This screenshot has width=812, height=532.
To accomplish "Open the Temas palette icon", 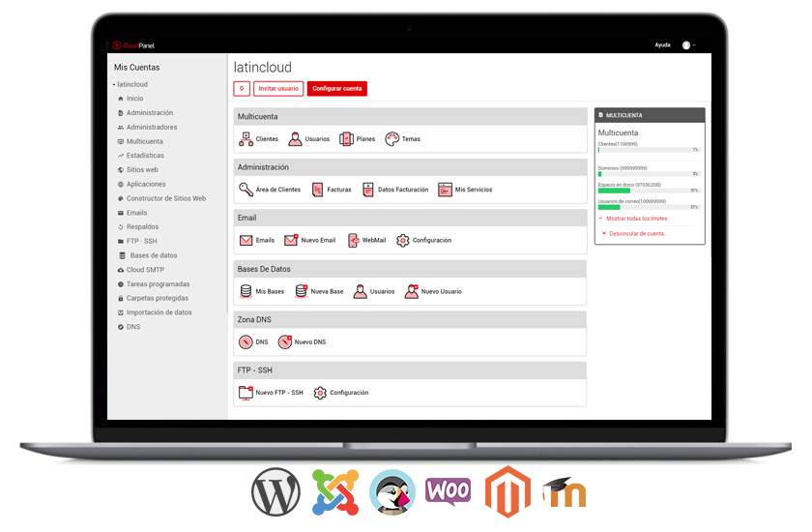I will click(x=392, y=139).
